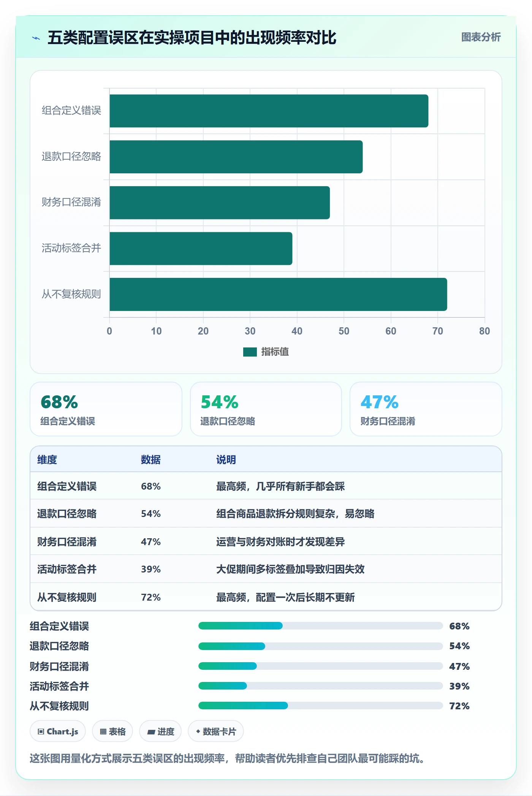Click the 从不复核规则 progress bar
The image size is (532, 796).
coord(321,706)
